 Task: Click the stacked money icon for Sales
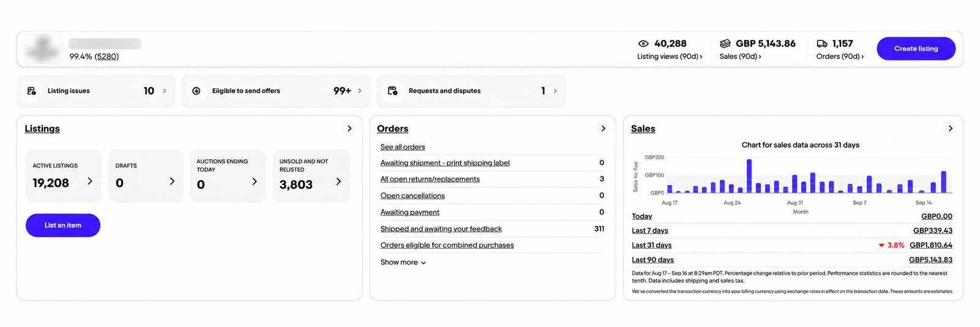point(725,43)
